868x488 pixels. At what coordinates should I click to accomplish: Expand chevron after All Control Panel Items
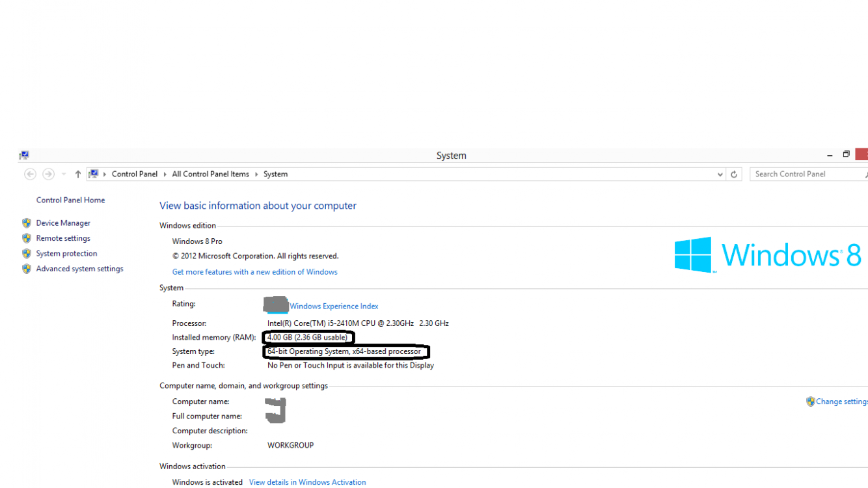256,174
